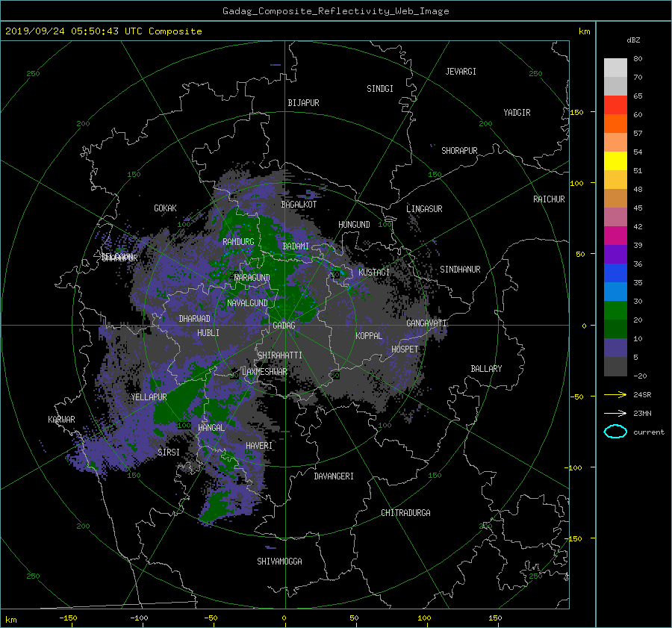Click the 'current' legend label
The width and height of the screenshot is (672, 628).
point(648,432)
